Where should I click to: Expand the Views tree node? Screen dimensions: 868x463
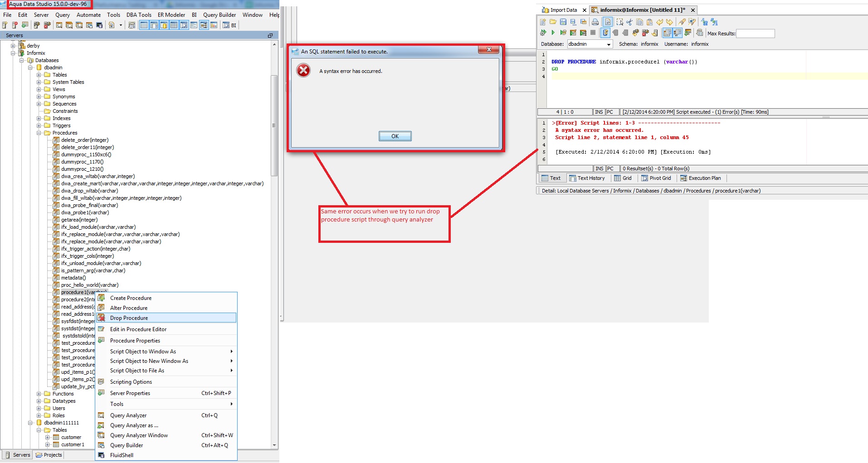coord(39,89)
